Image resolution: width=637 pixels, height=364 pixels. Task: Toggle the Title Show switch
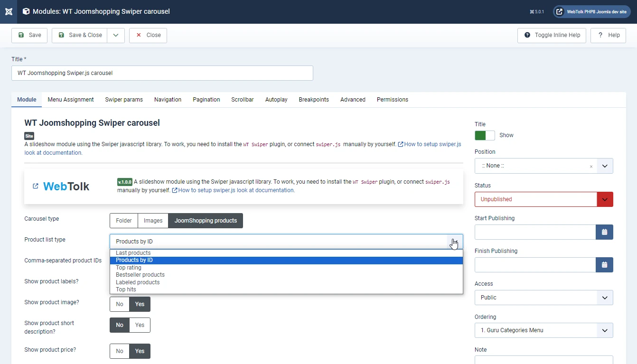click(x=485, y=135)
